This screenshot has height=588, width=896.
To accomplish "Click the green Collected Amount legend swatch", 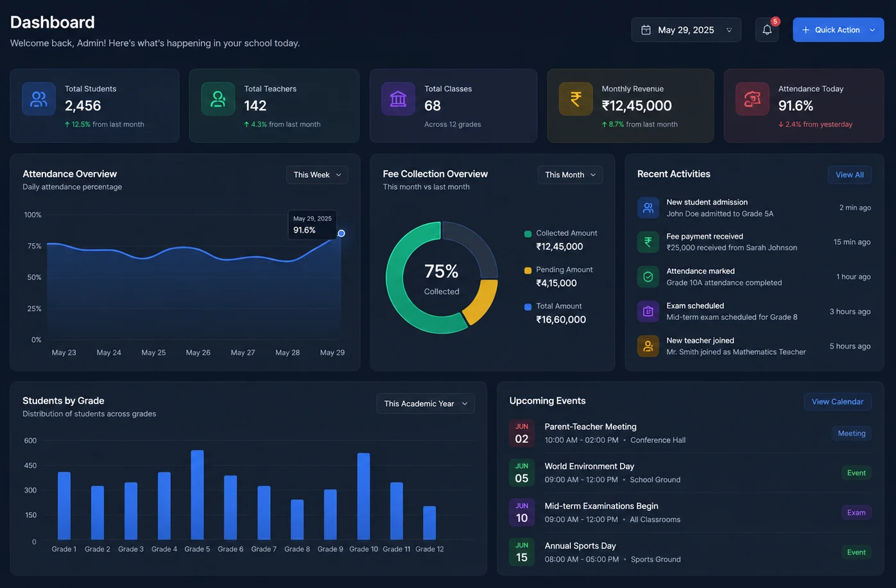I will pyautogui.click(x=528, y=234).
